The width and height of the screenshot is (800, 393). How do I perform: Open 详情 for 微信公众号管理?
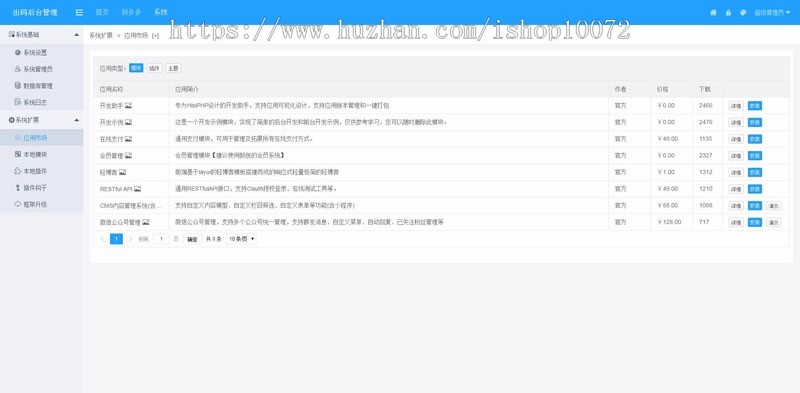click(x=736, y=223)
